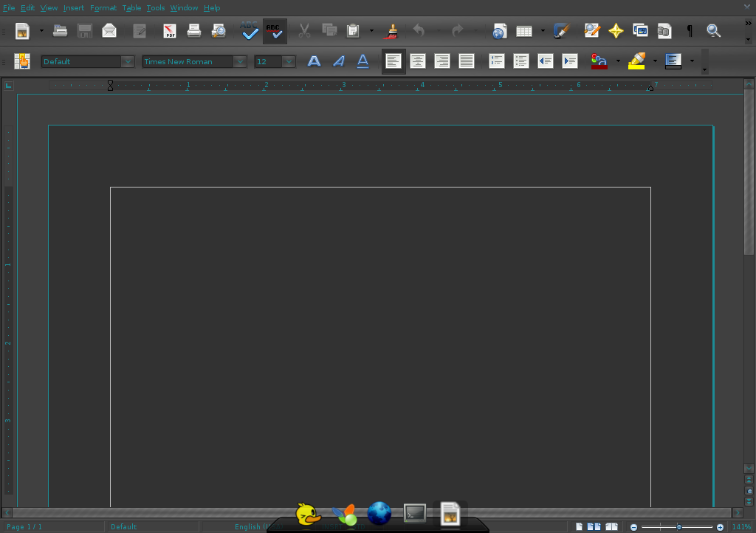Screen dimensions: 756x533
Task: Expand the Default paragraph style dropdown
Action: point(128,62)
